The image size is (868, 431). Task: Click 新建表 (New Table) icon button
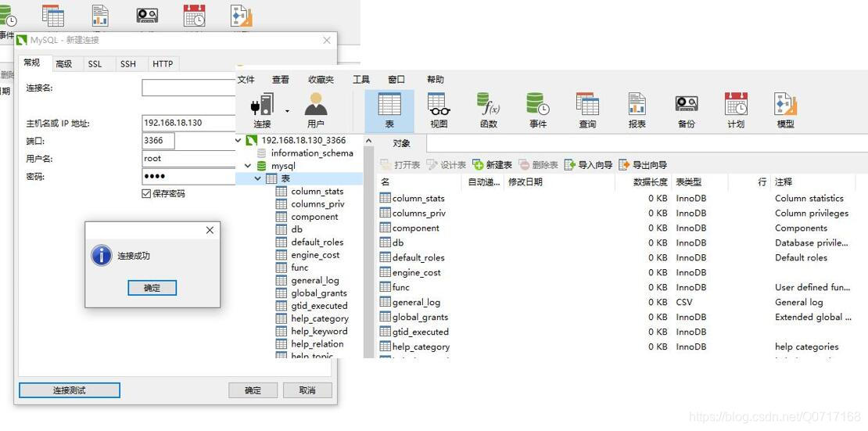[x=492, y=164]
